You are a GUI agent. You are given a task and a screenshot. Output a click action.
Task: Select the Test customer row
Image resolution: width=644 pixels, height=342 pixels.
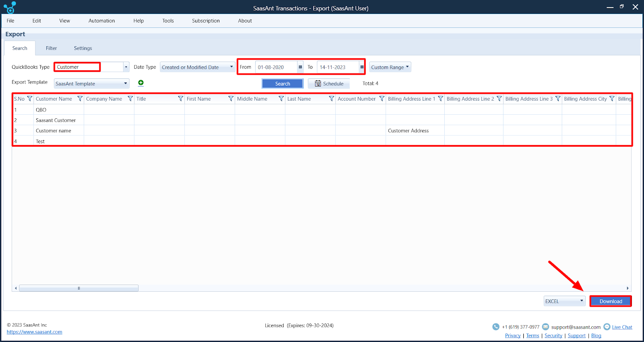[x=322, y=141]
